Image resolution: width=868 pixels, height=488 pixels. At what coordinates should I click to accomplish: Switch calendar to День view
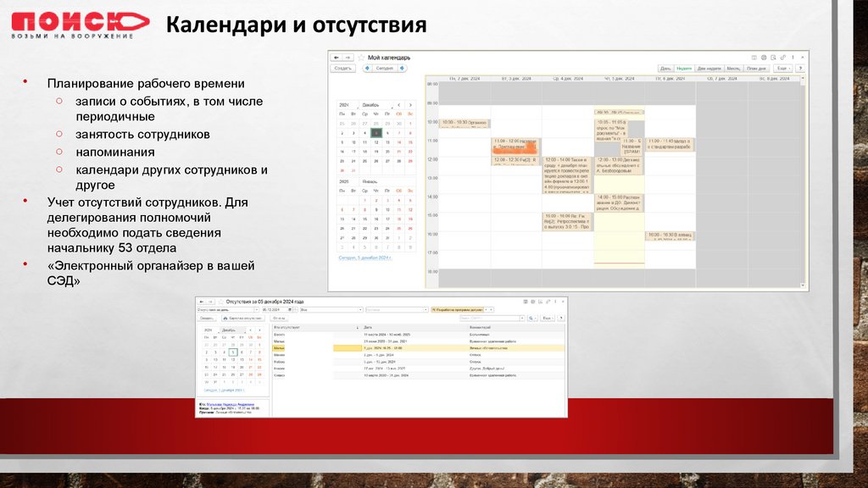(665, 69)
